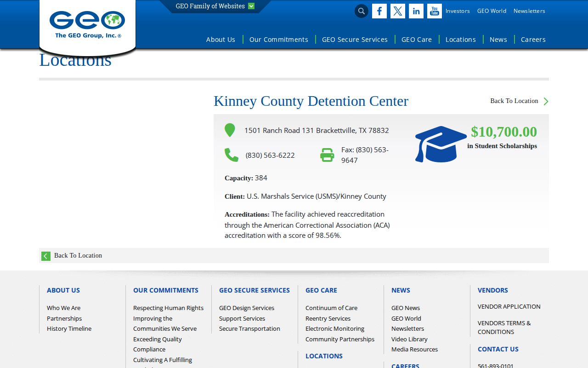Click phone number (830) 563-6222
The width and height of the screenshot is (588, 368).
(270, 155)
